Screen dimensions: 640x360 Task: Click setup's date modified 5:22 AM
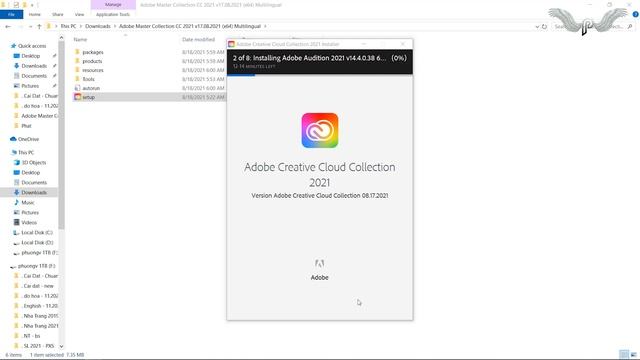[203, 97]
